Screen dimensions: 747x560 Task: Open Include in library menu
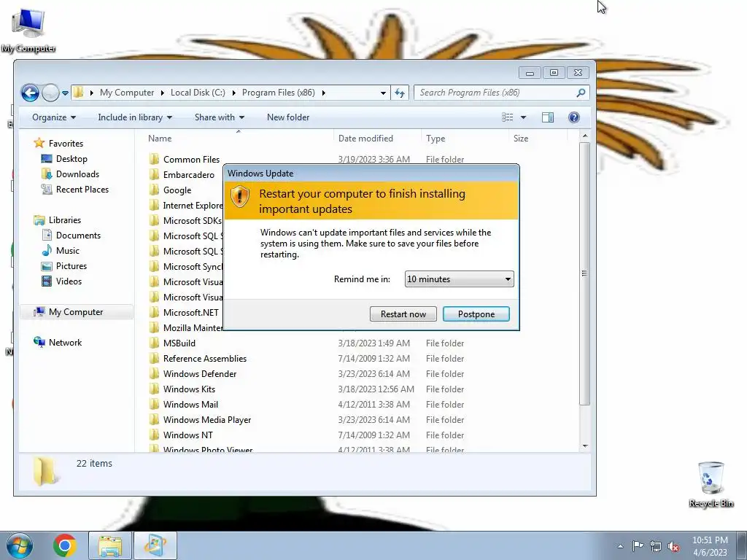click(135, 117)
